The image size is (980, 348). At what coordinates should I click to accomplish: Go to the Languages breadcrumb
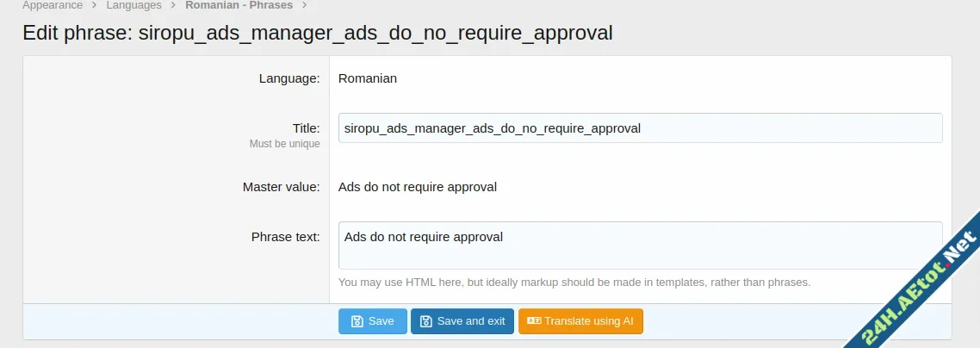[x=133, y=5]
